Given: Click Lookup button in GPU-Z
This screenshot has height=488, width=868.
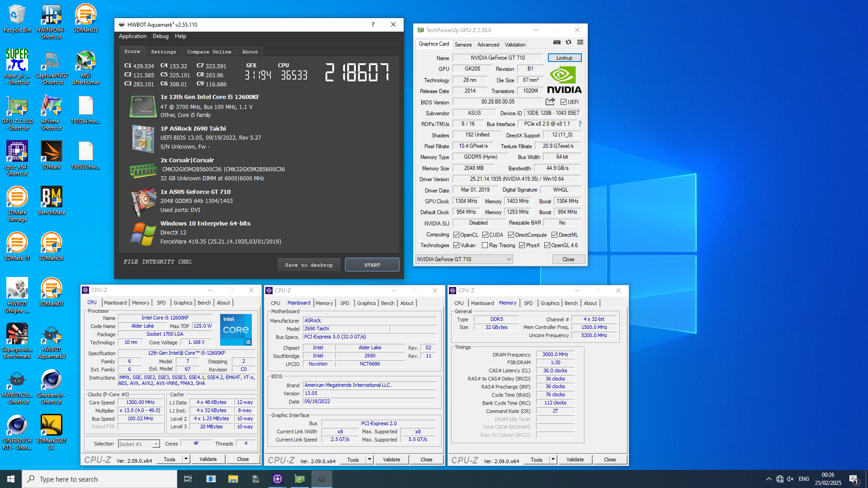Looking at the screenshot, I should [564, 58].
